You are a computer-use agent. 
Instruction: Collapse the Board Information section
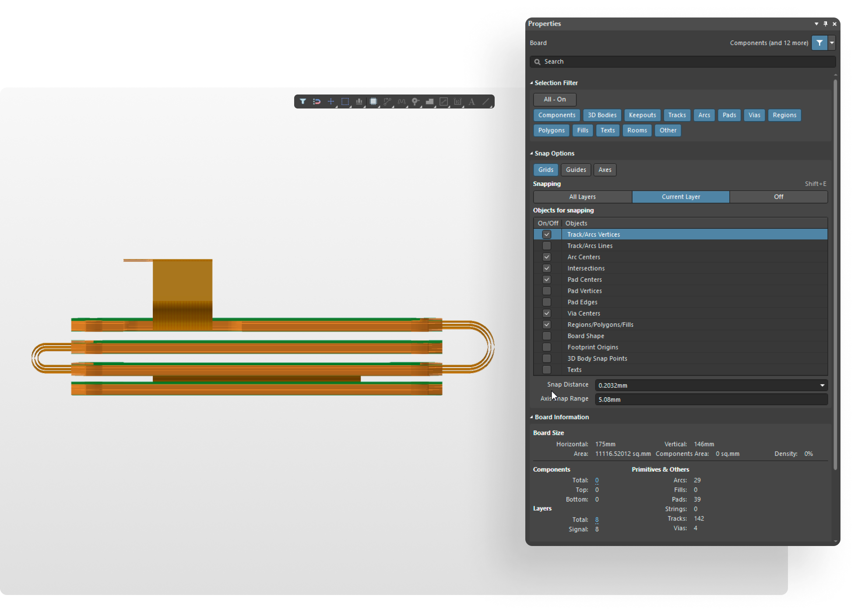[x=531, y=417]
